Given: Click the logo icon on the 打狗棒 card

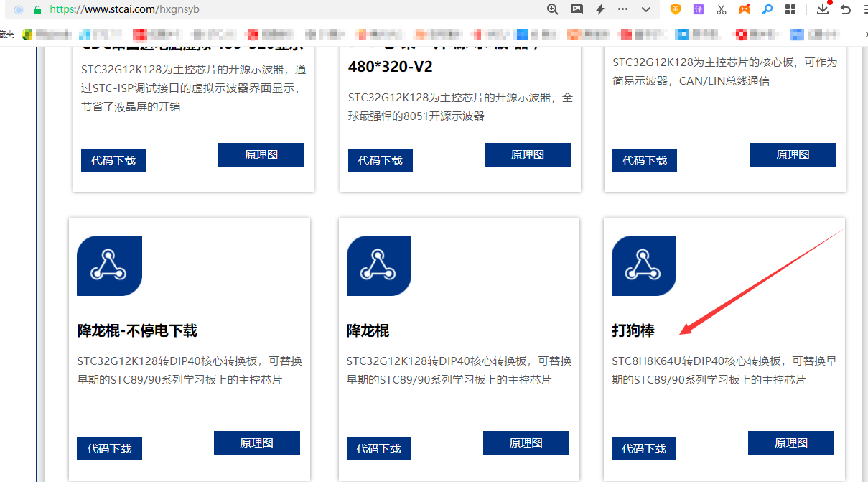Looking at the screenshot, I should pyautogui.click(x=644, y=266).
